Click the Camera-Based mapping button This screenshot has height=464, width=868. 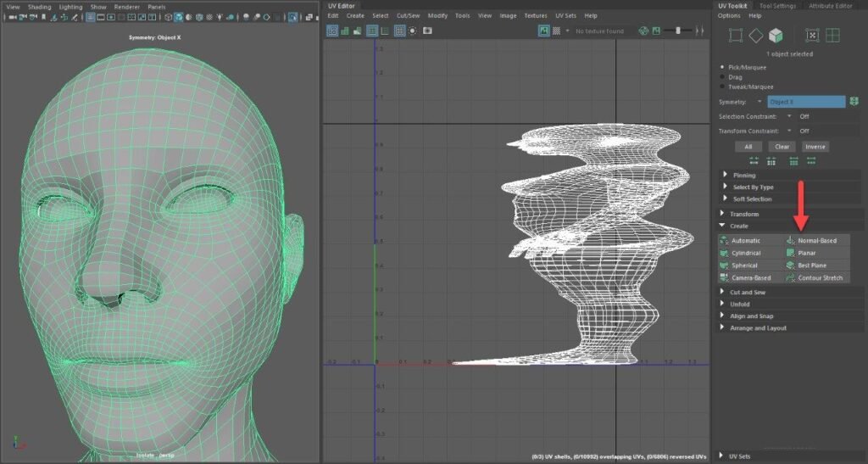click(751, 278)
